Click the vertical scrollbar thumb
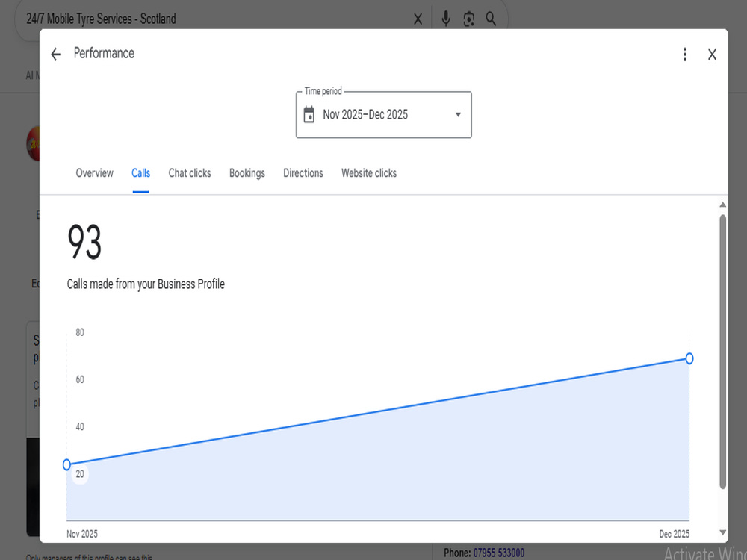 click(x=722, y=352)
